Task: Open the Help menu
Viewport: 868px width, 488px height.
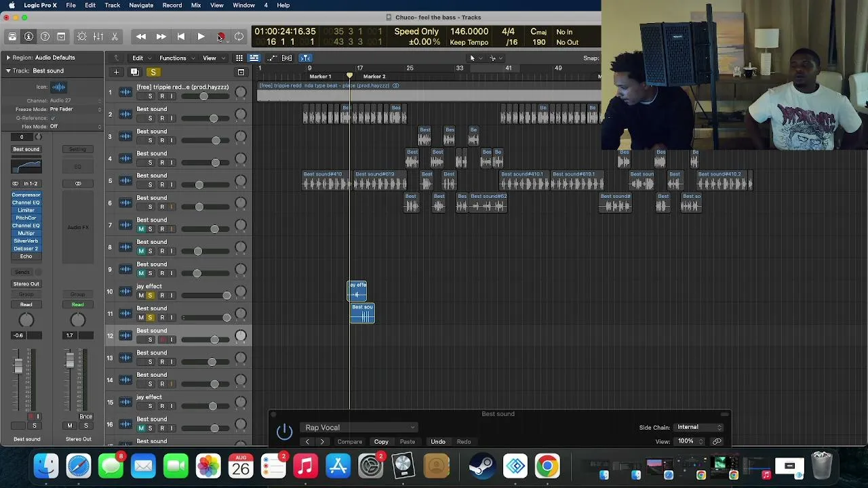Action: coord(283,5)
